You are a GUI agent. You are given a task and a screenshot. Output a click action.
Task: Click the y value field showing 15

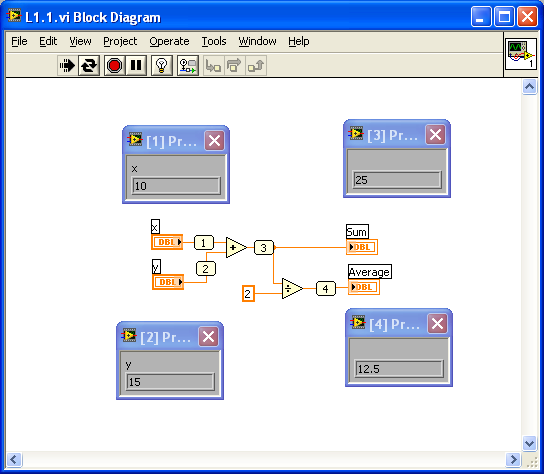(x=170, y=382)
